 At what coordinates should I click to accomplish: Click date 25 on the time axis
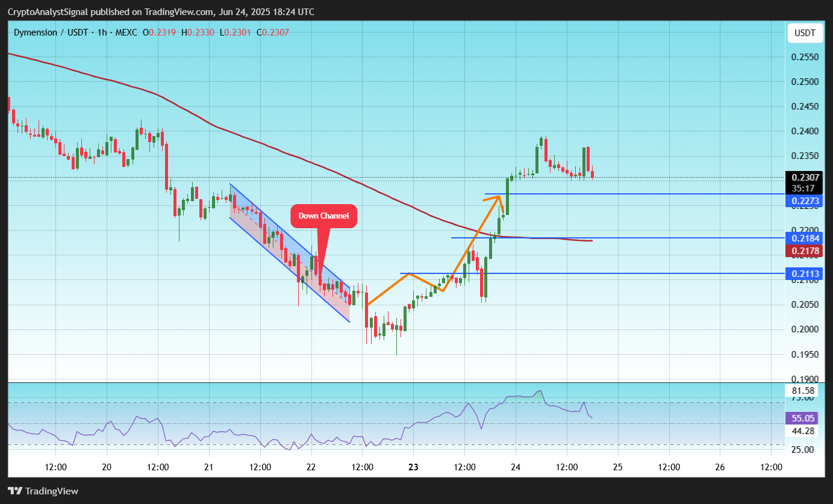(617, 467)
